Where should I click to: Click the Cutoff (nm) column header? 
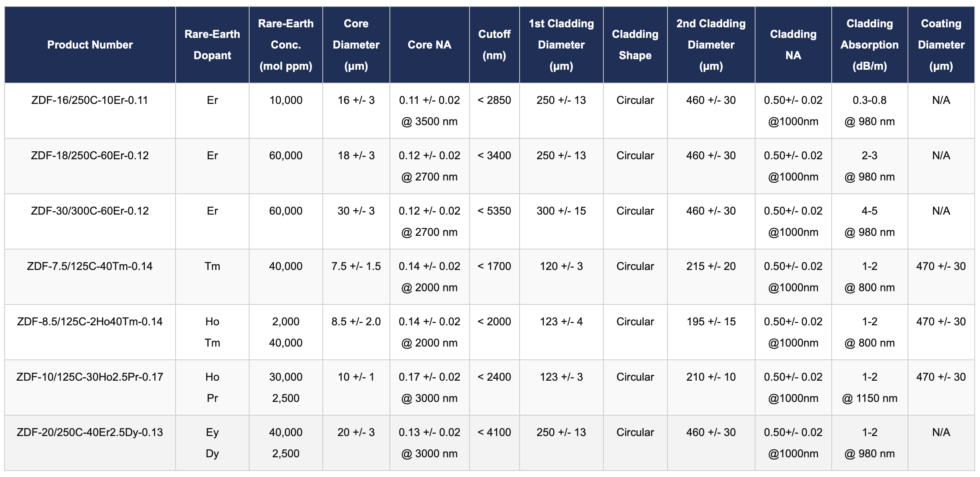pyautogui.click(x=494, y=45)
